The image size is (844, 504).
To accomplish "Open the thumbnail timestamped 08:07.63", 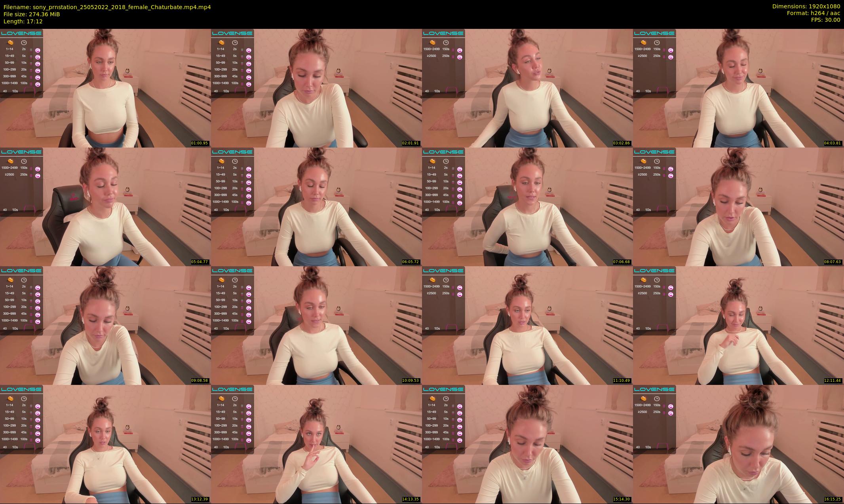I will (738, 207).
